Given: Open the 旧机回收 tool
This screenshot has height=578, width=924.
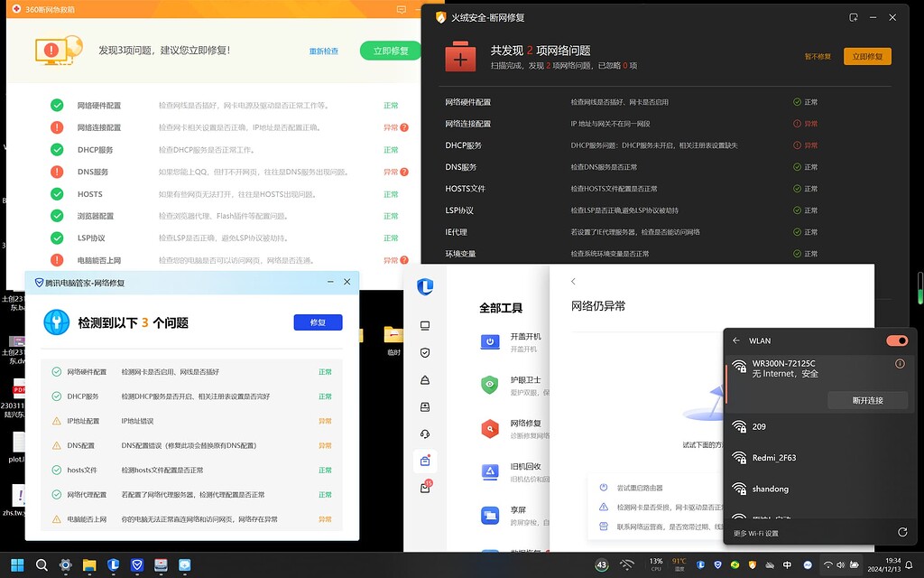Looking at the screenshot, I should [x=515, y=471].
